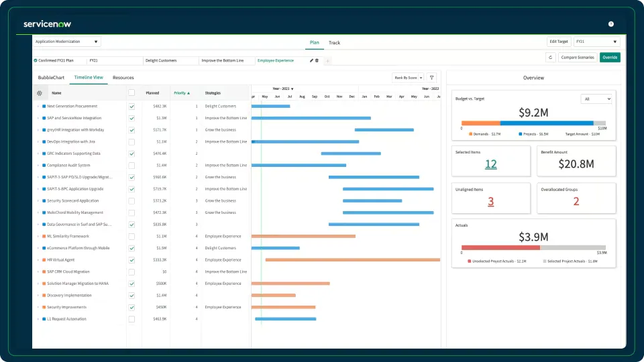
Task: Sort by the Priority column arrow
Action: coord(189,93)
